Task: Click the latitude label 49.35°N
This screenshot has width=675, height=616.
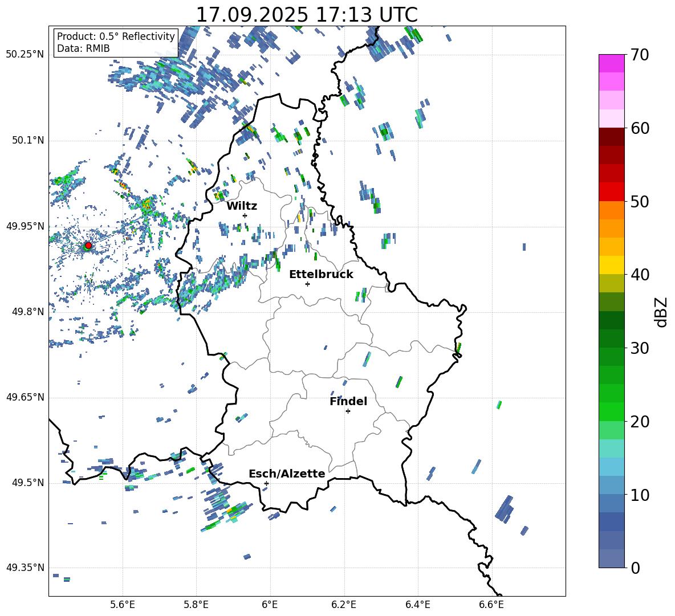Action: tap(25, 568)
